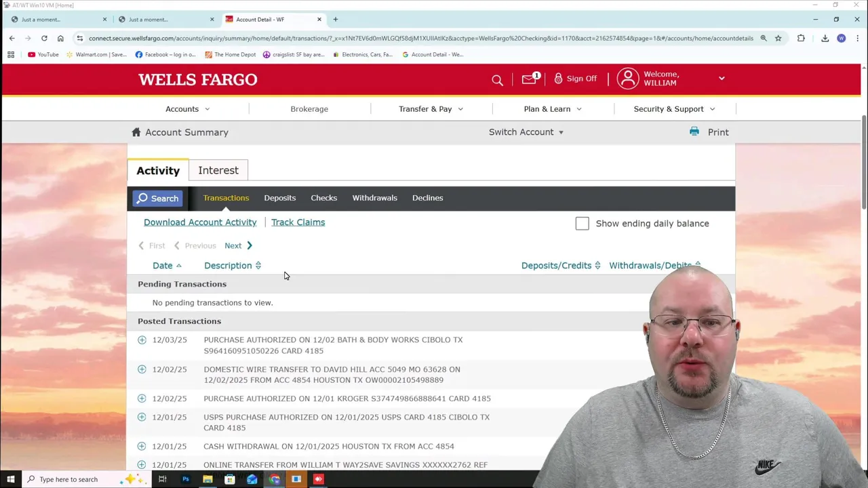Open the YouTube bookmark
This screenshot has width=868, height=488.
click(43, 54)
